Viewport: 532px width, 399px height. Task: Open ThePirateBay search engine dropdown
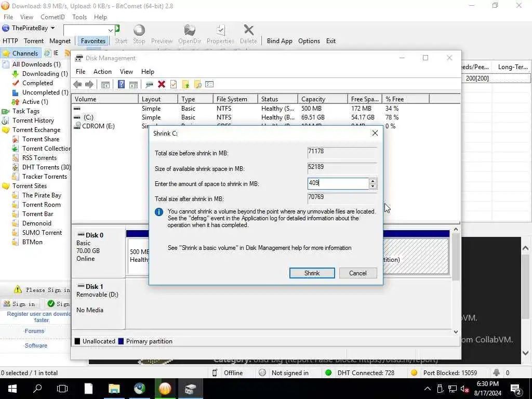pos(52,28)
